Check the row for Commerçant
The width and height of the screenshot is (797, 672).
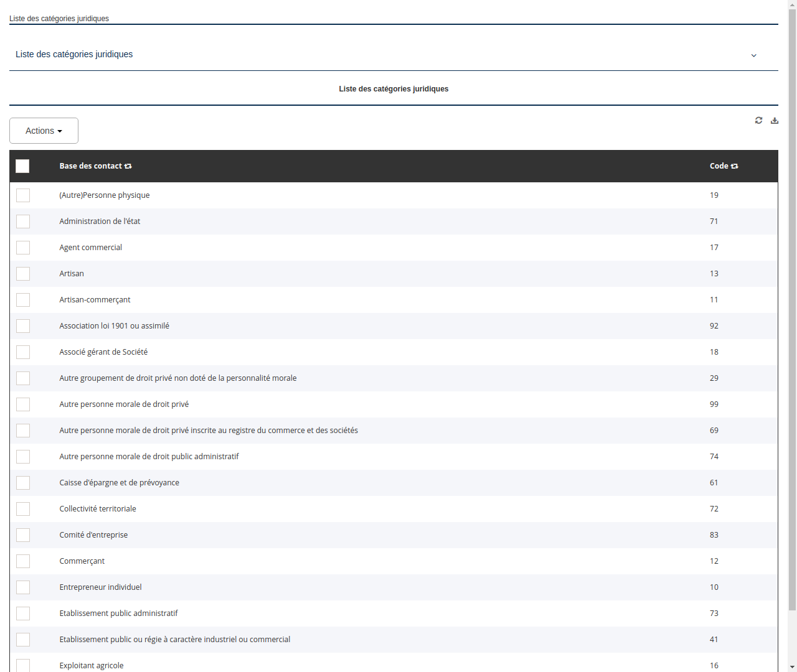23,561
